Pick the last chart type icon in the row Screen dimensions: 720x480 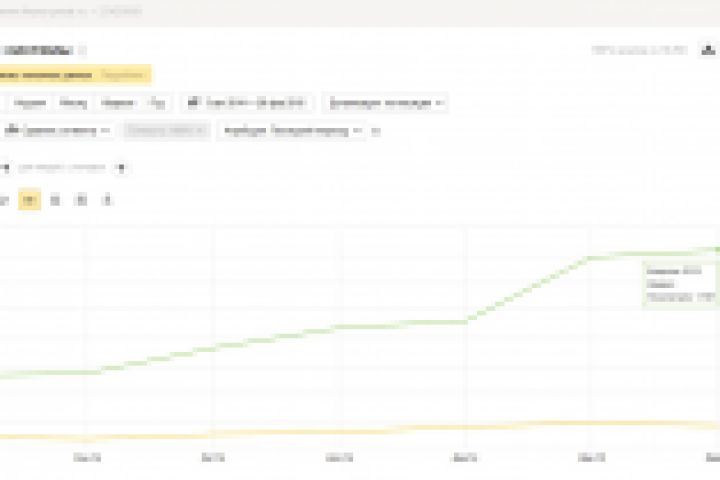tap(107, 200)
